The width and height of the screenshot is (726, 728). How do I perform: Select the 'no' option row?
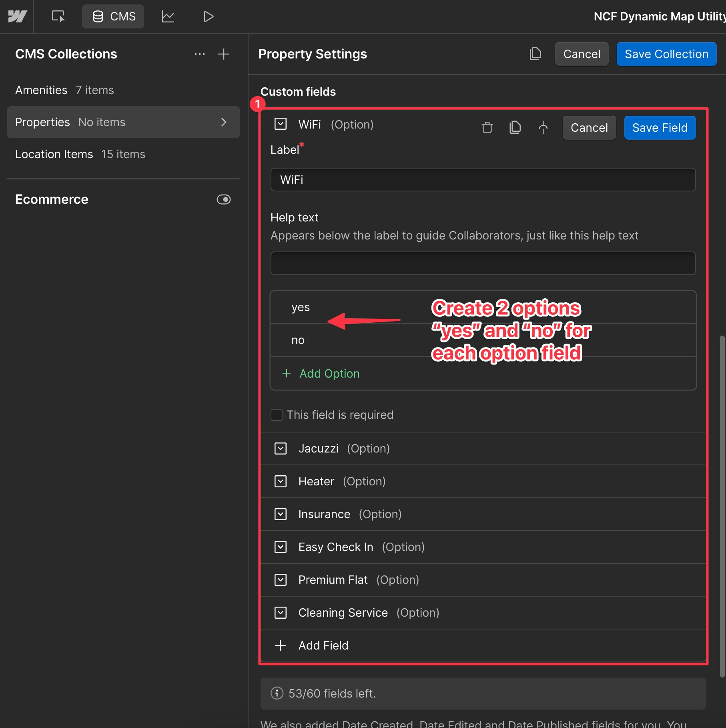point(483,340)
